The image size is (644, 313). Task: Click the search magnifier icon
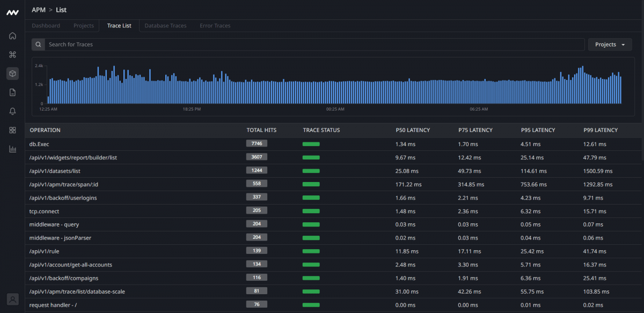point(38,44)
